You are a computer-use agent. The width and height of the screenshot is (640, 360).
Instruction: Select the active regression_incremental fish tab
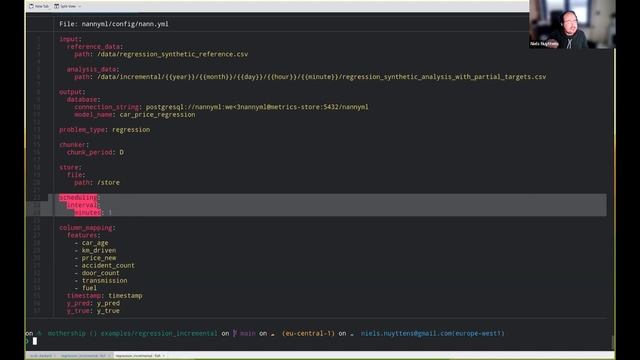click(138, 356)
